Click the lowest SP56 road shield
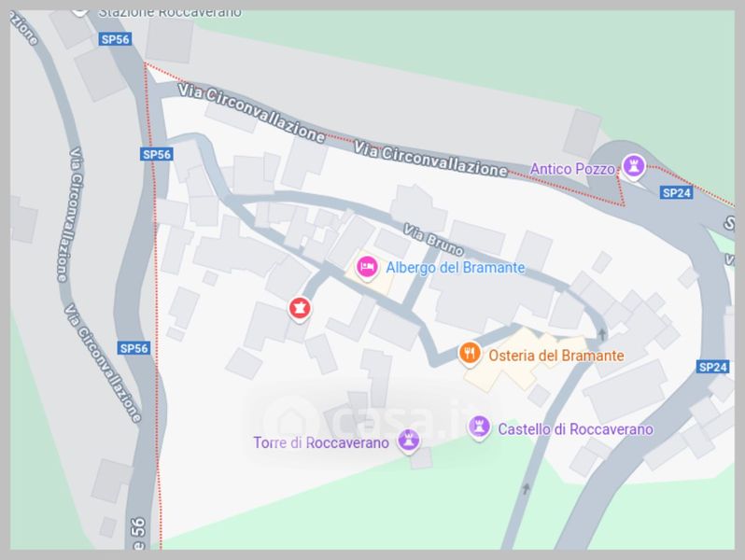 134,348
